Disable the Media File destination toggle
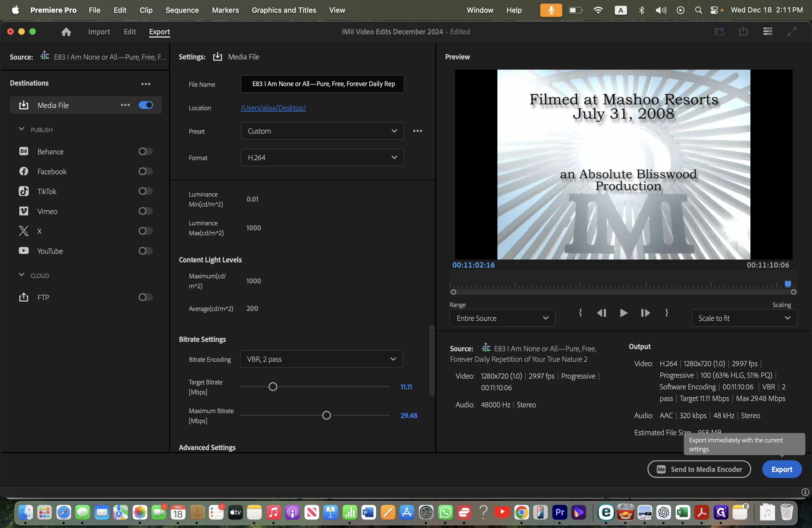This screenshot has height=528, width=812. tap(146, 105)
